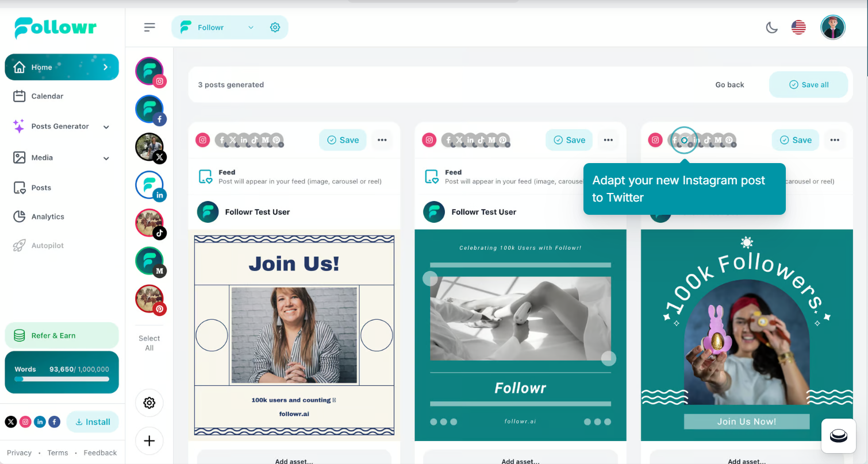Save the 100k Followers post

[796, 140]
